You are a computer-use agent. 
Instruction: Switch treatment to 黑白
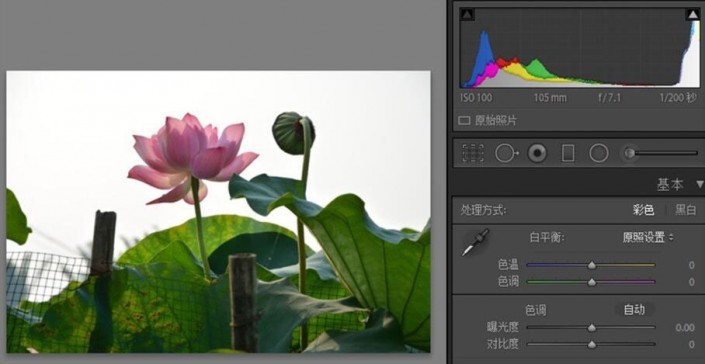tap(686, 210)
